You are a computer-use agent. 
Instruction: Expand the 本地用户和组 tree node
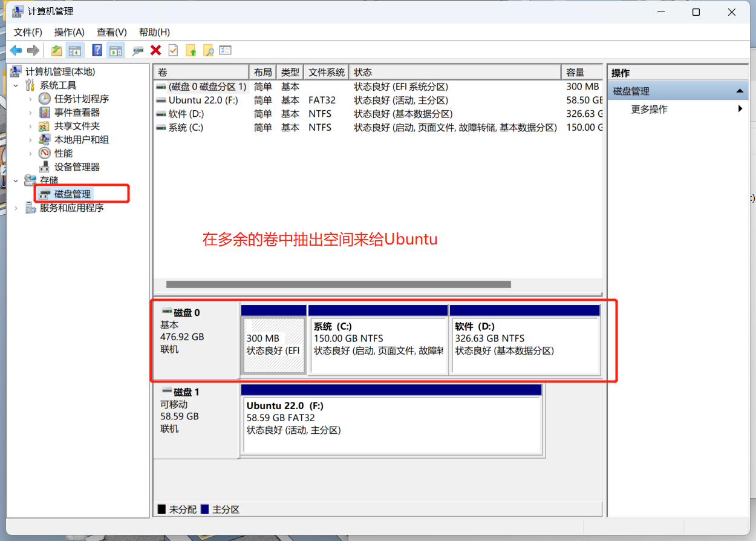click(x=30, y=140)
